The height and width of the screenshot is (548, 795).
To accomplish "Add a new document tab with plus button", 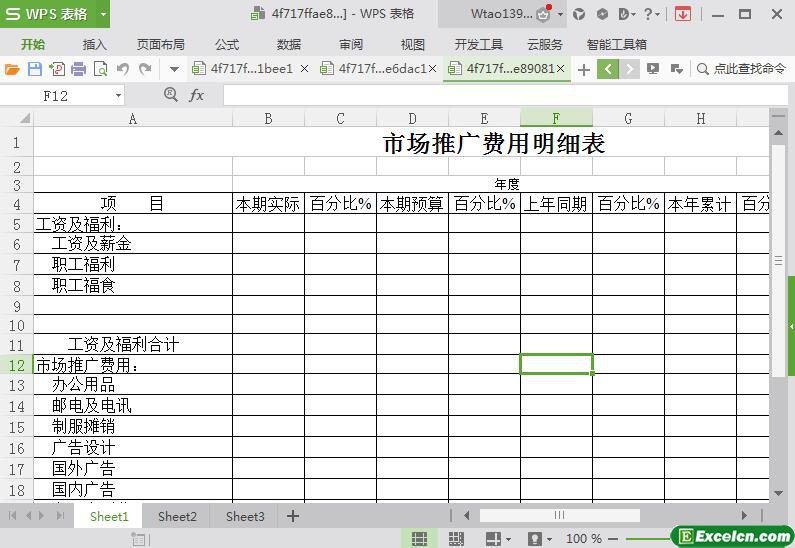I will tap(584, 69).
